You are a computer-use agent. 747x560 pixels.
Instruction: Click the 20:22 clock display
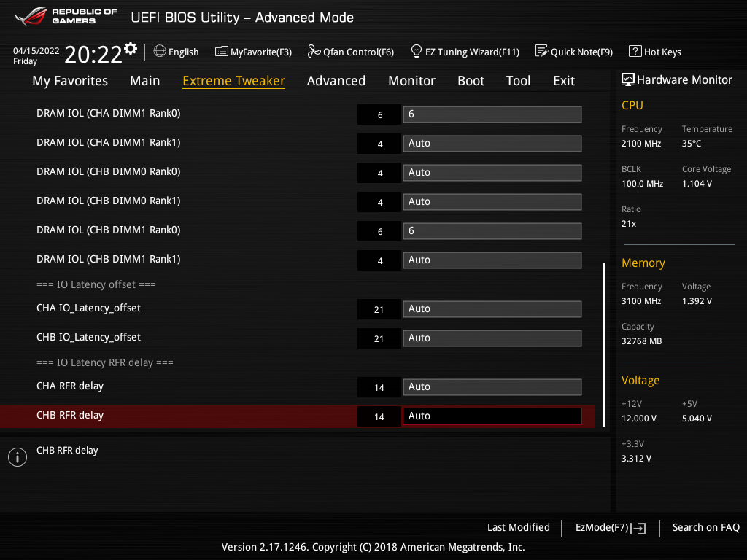coord(93,55)
